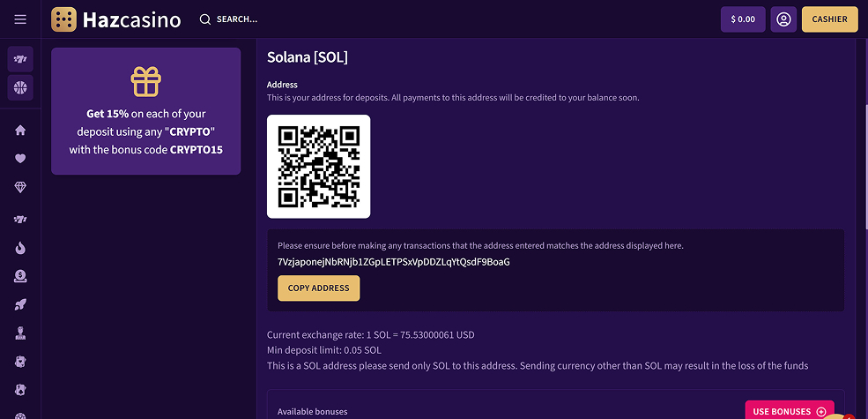
Task: Click the gift box bonus icon
Action: pos(146,81)
